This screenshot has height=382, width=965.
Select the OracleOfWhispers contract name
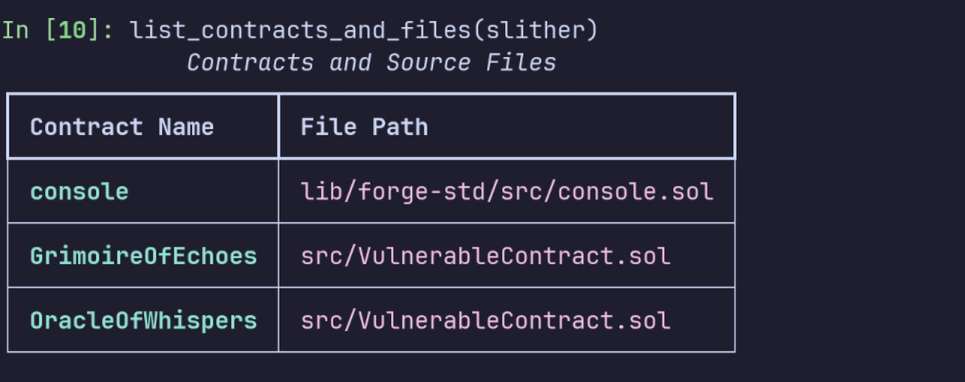[x=143, y=321]
